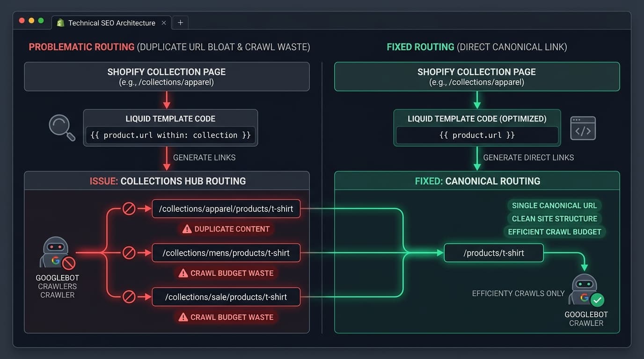Click Shopify Collection Page box under Problematic Routing
The image size is (644, 359).
pyautogui.click(x=167, y=77)
